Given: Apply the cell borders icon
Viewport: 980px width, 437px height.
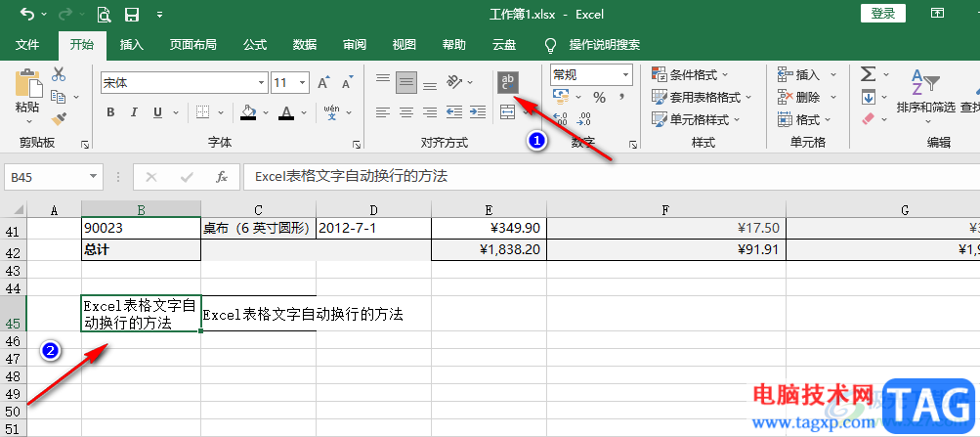Looking at the screenshot, I should tap(202, 112).
